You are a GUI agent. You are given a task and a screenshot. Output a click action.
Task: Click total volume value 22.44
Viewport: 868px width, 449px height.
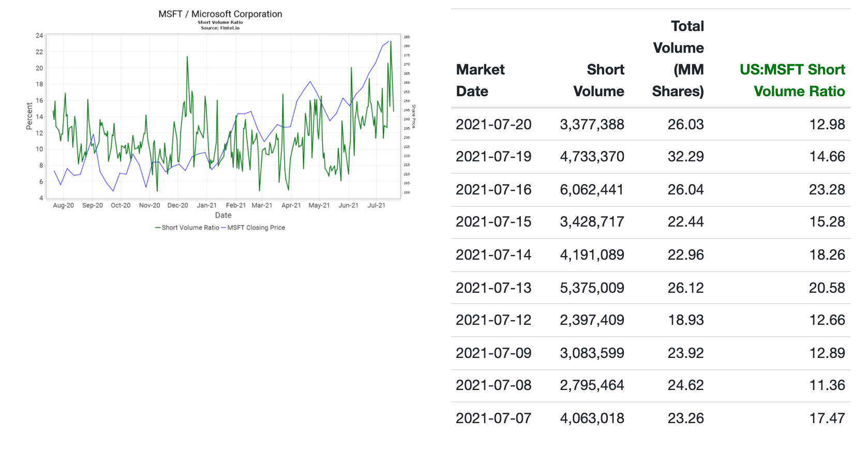[x=686, y=221]
